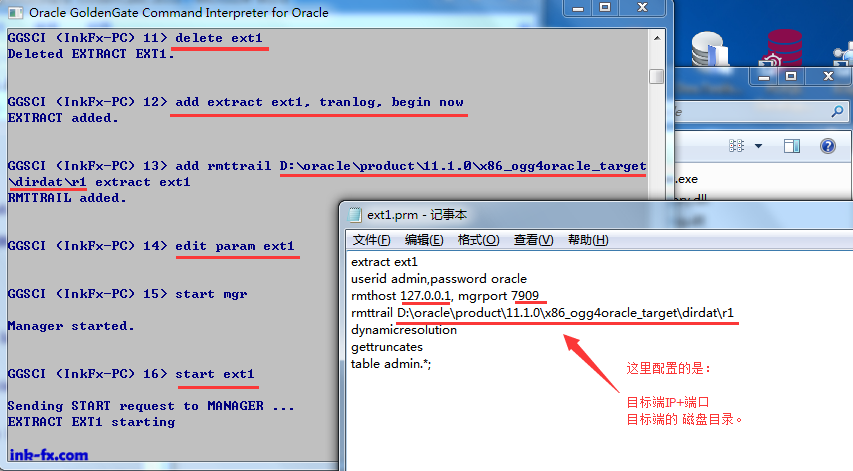This screenshot has width=853, height=471.
Task: Click the 'EXTRACT added.' output line
Action: [63, 118]
